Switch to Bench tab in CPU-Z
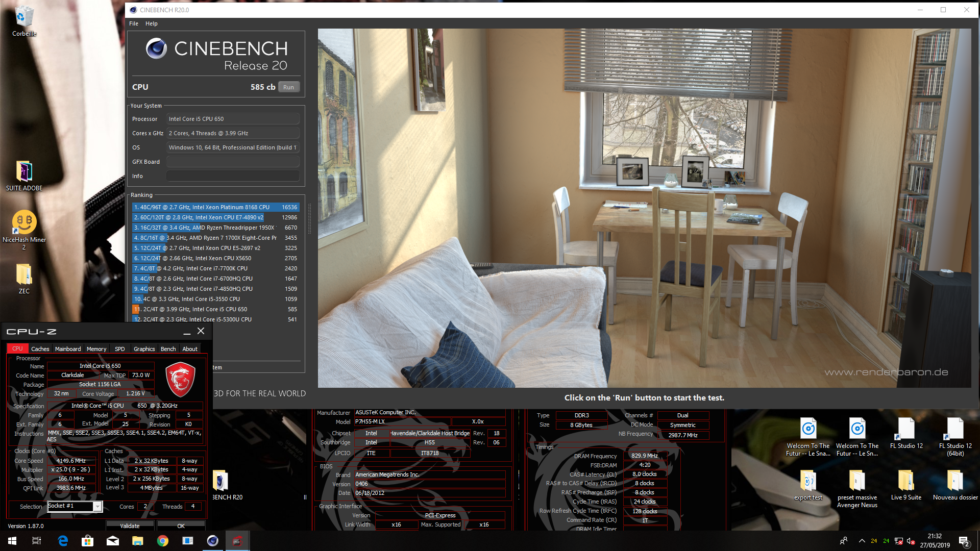This screenshot has width=980, height=551. [168, 349]
